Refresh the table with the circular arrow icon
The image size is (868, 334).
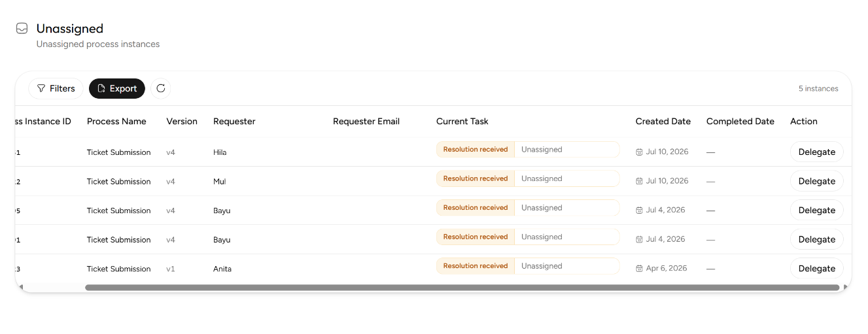[x=161, y=88]
